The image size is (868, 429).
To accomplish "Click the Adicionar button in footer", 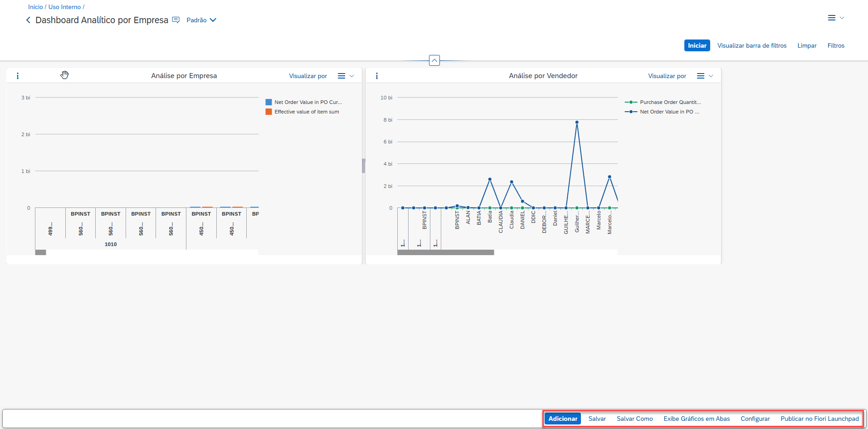I will pyautogui.click(x=562, y=419).
